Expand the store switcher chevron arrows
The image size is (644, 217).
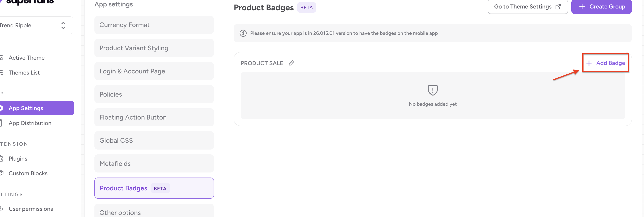tap(63, 25)
